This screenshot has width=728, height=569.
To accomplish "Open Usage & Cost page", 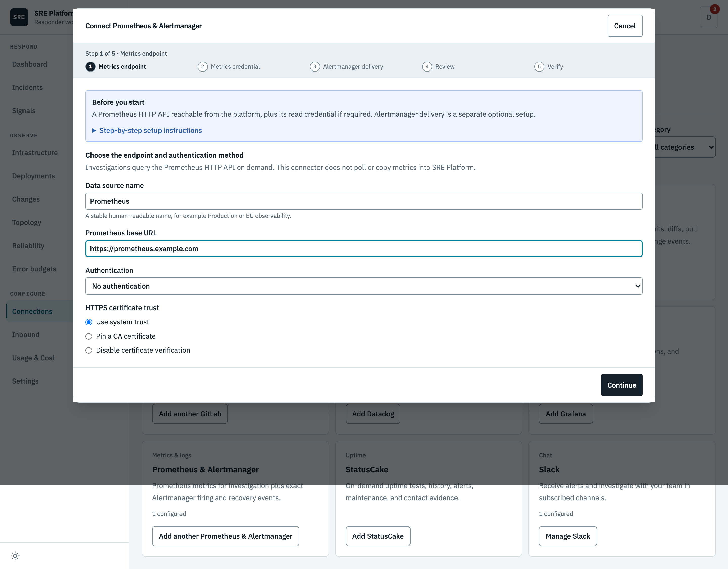I will point(33,358).
